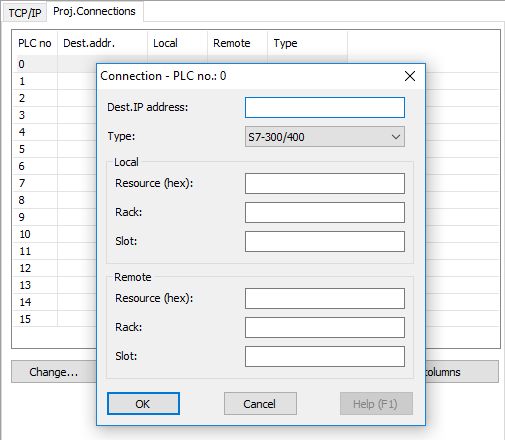Focus the Remote Resource (hex) field
Screen dimensions: 505x440
pos(325,298)
